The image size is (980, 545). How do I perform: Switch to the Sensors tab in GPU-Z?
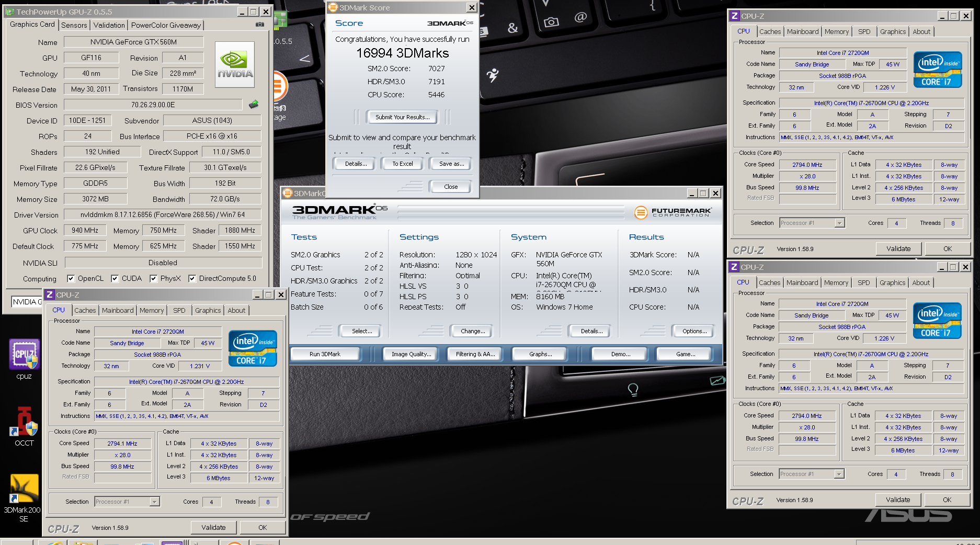click(74, 25)
